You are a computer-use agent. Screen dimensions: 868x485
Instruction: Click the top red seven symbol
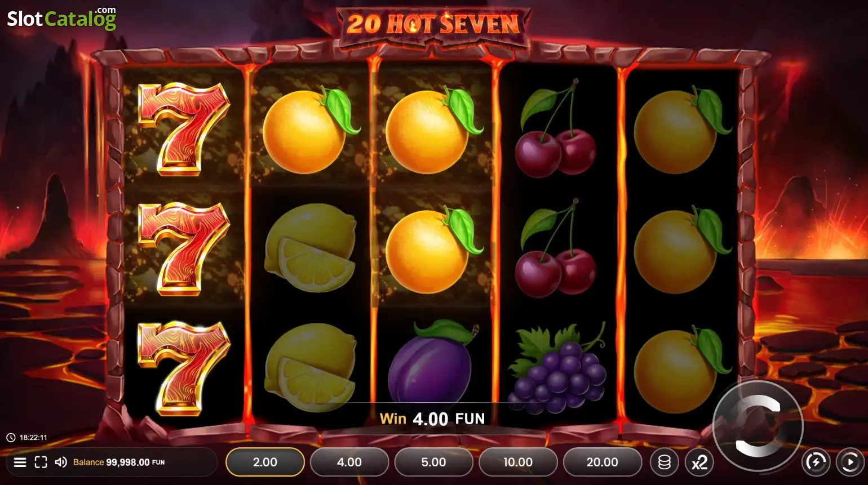tap(184, 128)
